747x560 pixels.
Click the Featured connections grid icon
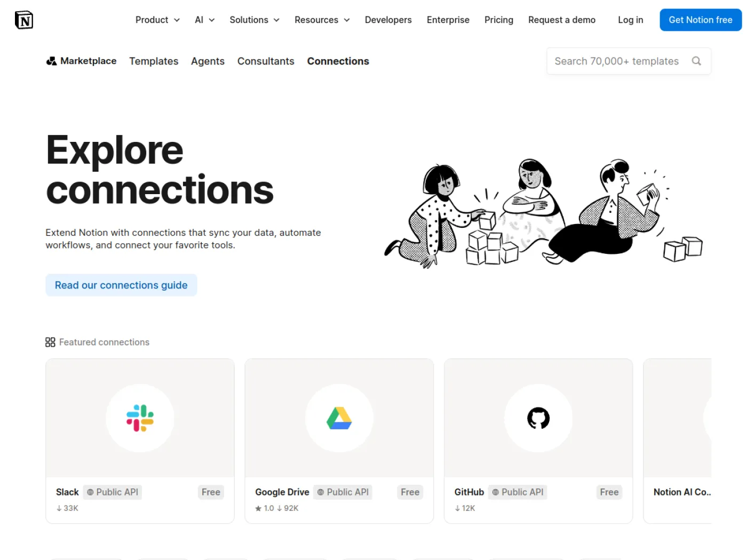[x=50, y=342]
